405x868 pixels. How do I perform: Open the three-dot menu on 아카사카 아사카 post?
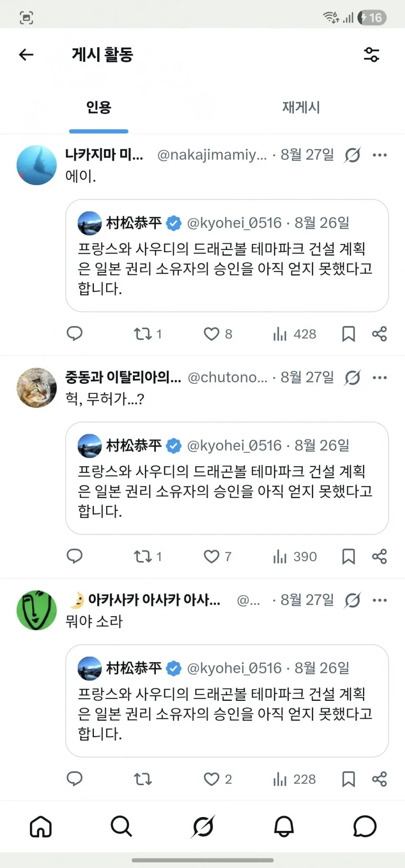380,600
